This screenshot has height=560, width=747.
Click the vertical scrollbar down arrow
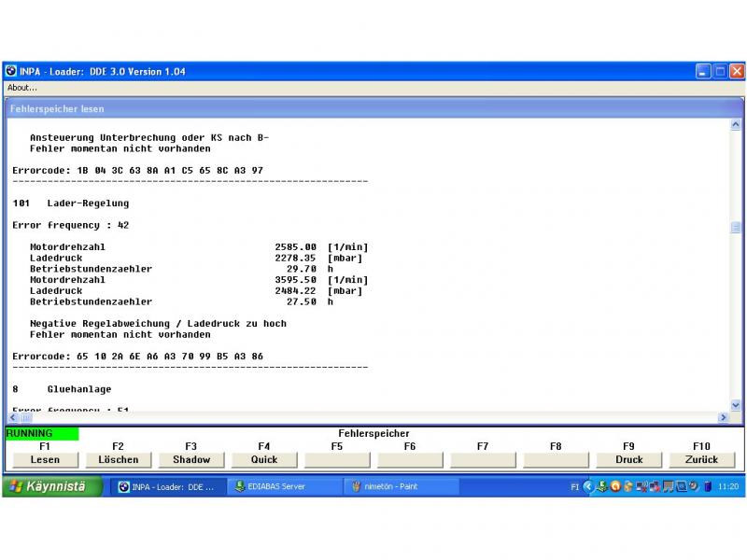coord(735,405)
